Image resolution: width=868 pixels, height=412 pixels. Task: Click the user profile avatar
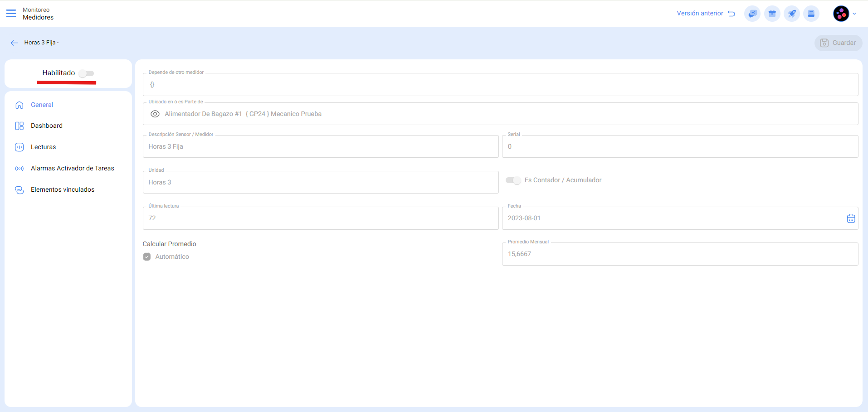tap(841, 14)
